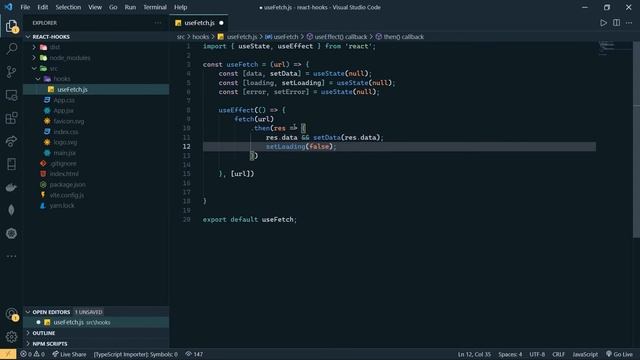Select useFetch.js in the file tree
640x360 pixels.
(x=96, y=89)
